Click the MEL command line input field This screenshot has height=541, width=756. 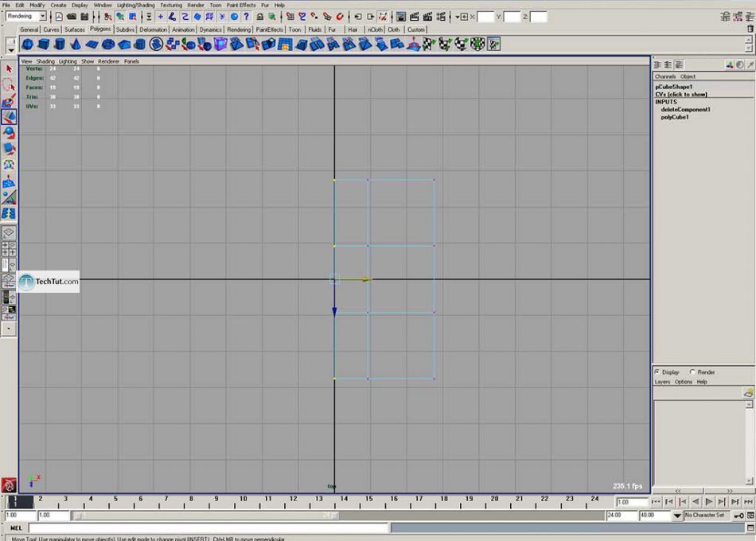click(208, 528)
